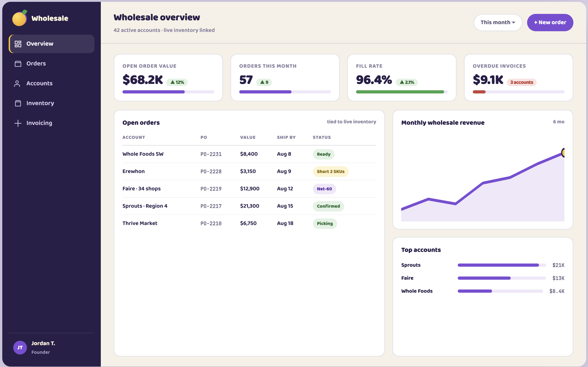Click the STATUS column header
The width and height of the screenshot is (588, 367).
[x=322, y=137]
